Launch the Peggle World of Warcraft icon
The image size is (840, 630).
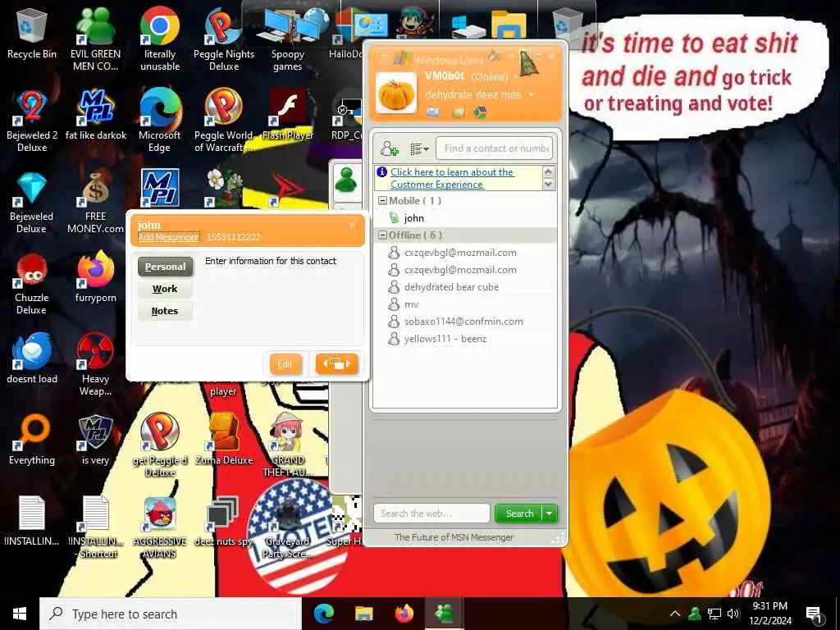(224, 121)
